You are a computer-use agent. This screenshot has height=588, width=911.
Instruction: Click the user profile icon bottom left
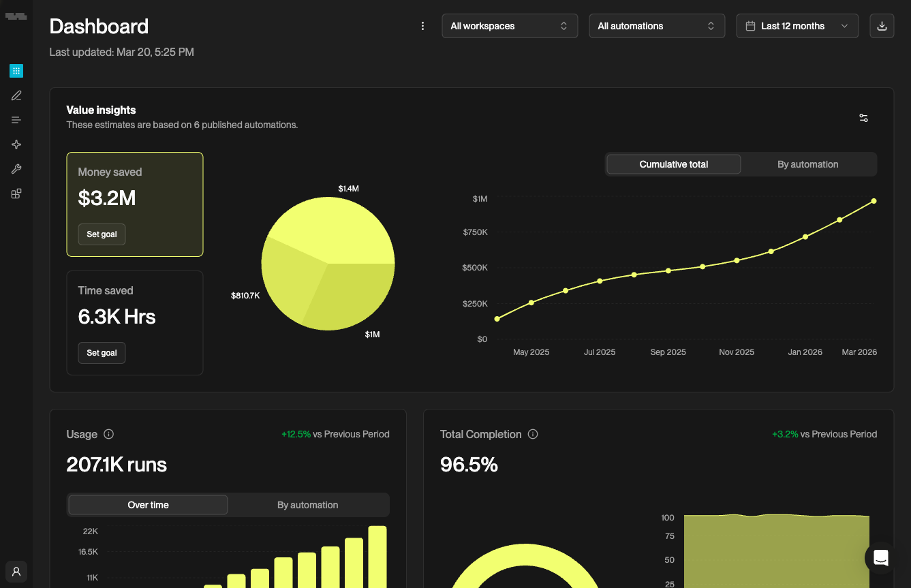16,572
